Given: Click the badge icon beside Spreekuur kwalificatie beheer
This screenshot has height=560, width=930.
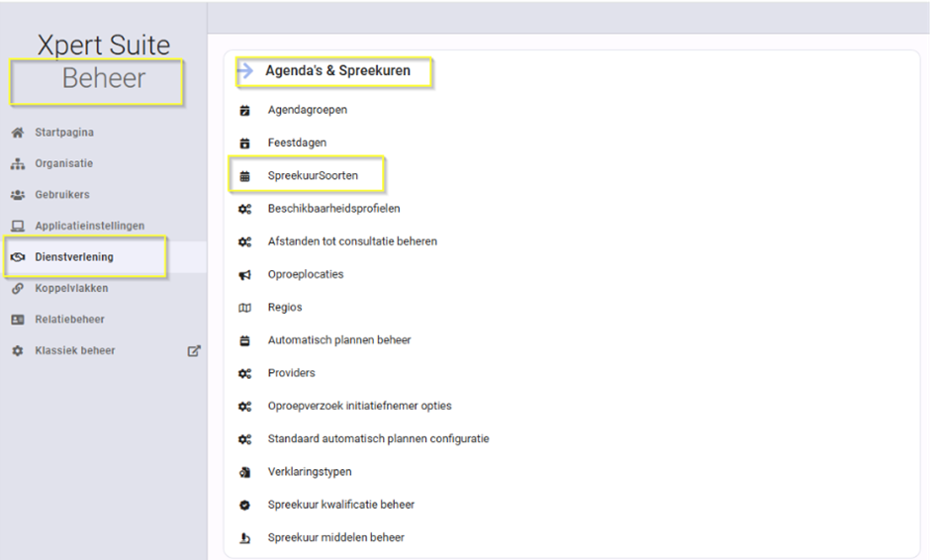Looking at the screenshot, I should pos(245,505).
